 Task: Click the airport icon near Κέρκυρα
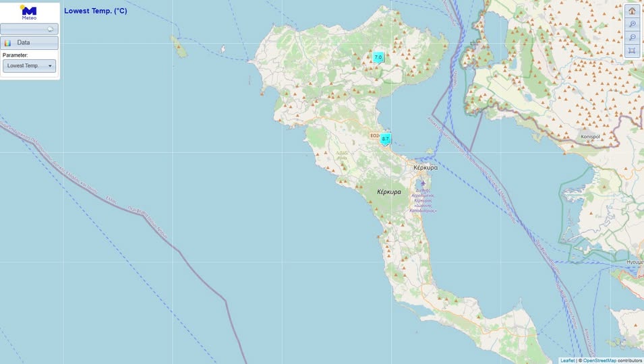click(423, 183)
